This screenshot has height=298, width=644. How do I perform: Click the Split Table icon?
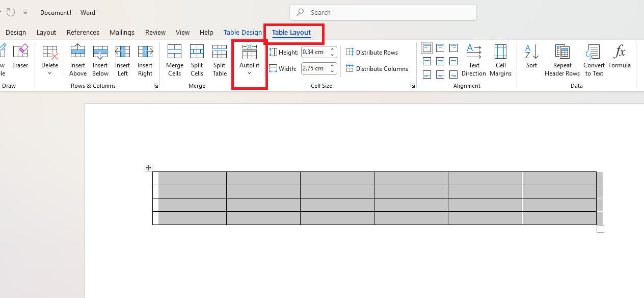[x=220, y=60]
